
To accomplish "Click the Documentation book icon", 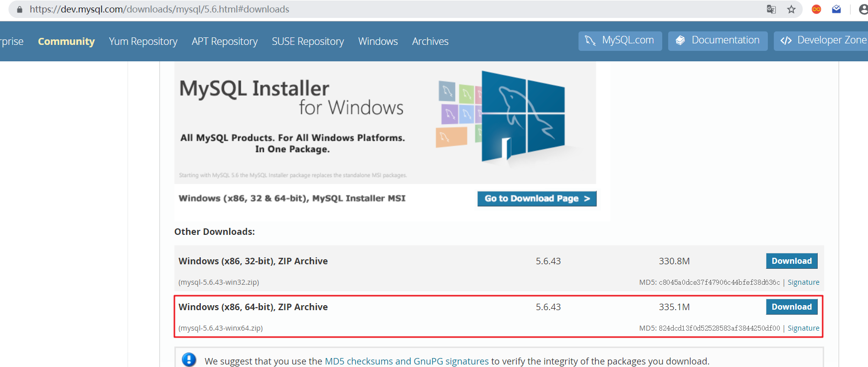I will [x=680, y=41].
